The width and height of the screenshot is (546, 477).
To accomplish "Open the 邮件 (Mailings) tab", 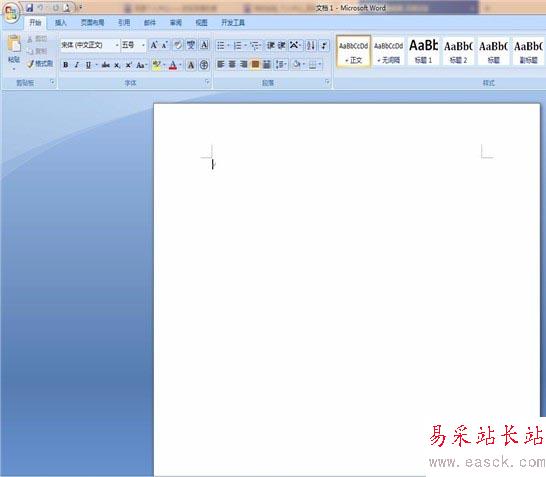I will [150, 23].
